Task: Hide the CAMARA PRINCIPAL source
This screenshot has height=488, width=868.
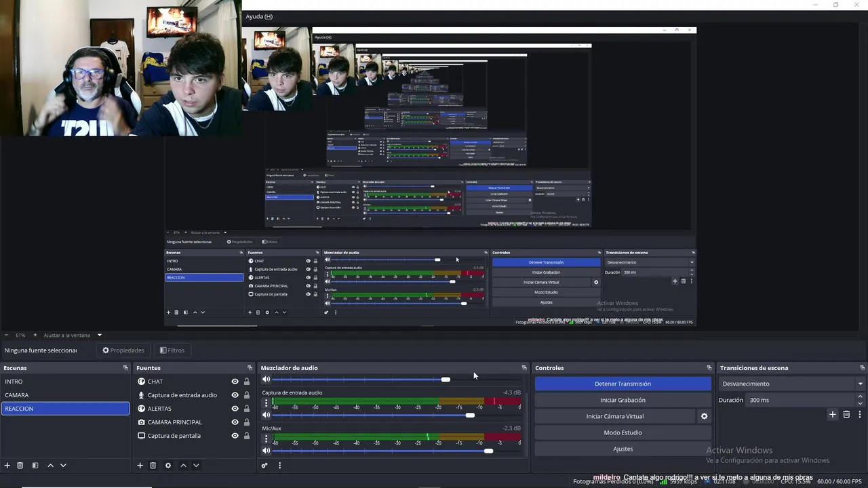Action: [235, 422]
